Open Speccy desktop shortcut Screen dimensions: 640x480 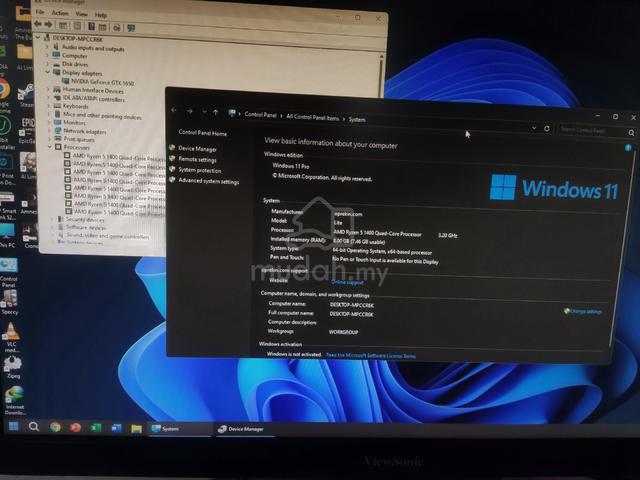click(9, 302)
